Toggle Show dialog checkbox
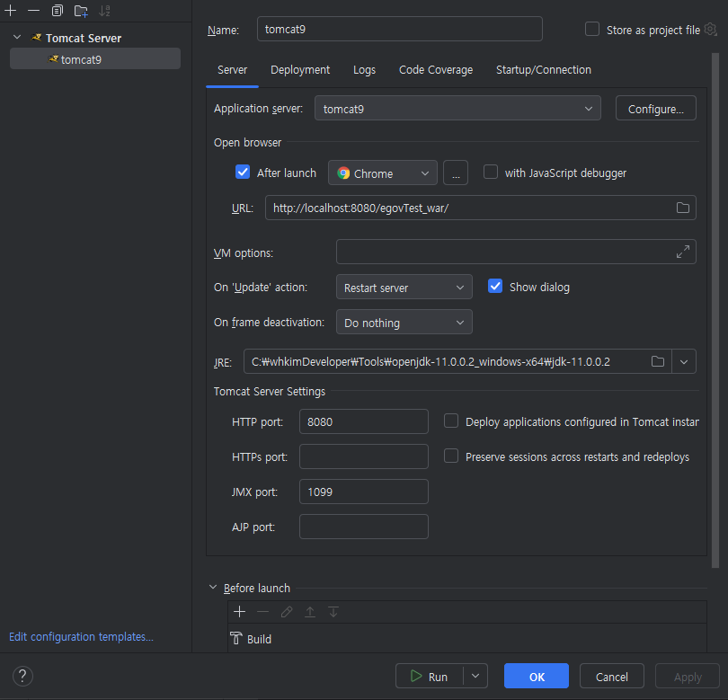The image size is (728, 700). 495,286
